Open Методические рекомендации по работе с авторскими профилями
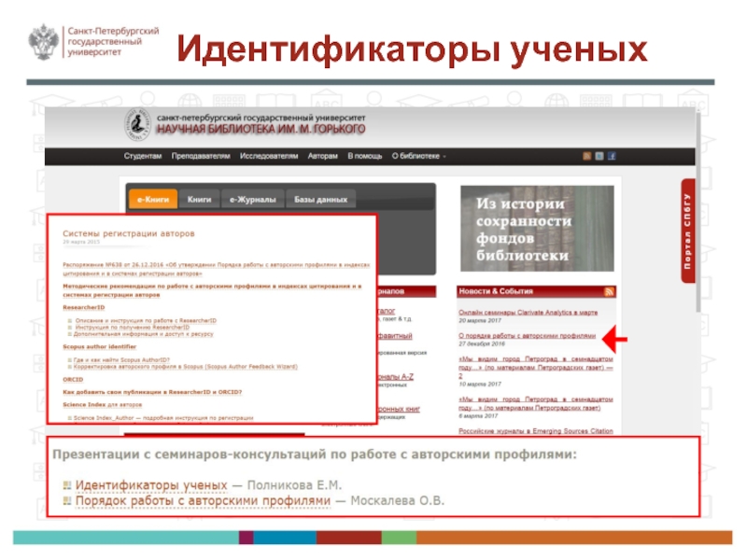The height and width of the screenshot is (560, 747). tap(212, 290)
